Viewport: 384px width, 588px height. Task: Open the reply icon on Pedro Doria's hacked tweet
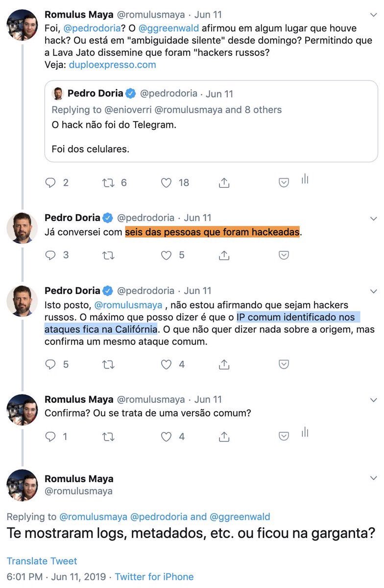click(x=51, y=255)
